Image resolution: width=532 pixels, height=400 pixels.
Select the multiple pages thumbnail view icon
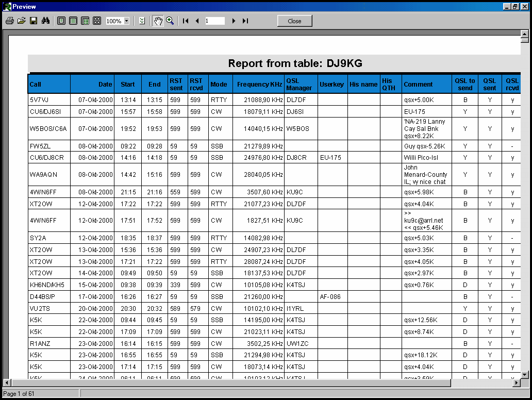tap(97, 21)
